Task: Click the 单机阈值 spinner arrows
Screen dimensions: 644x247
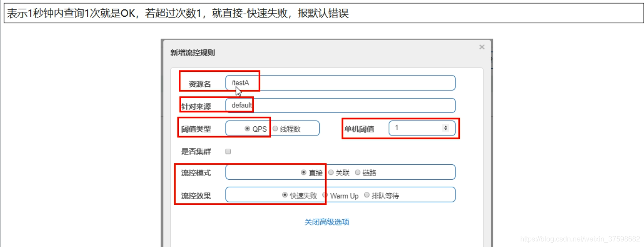Action: click(445, 128)
